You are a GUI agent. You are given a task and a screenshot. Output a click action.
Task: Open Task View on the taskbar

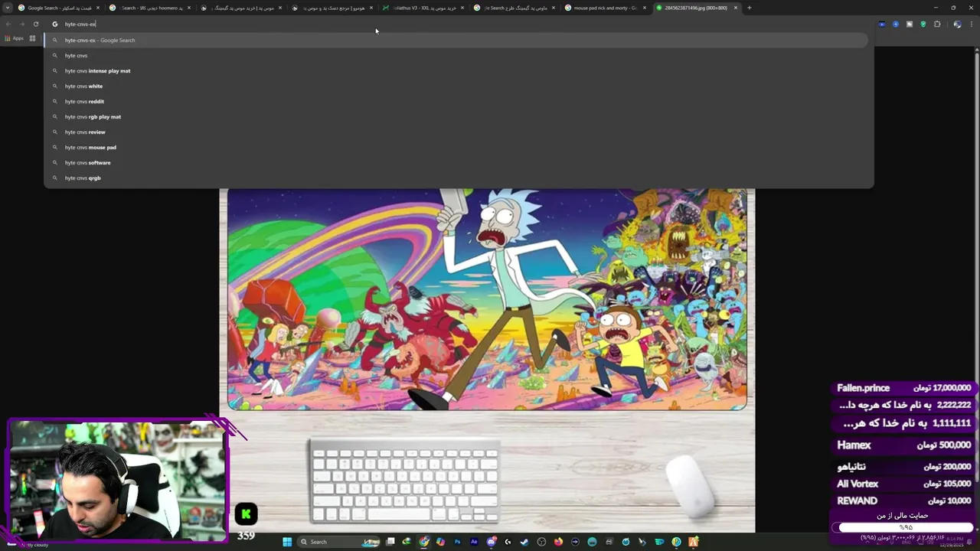[390, 542]
